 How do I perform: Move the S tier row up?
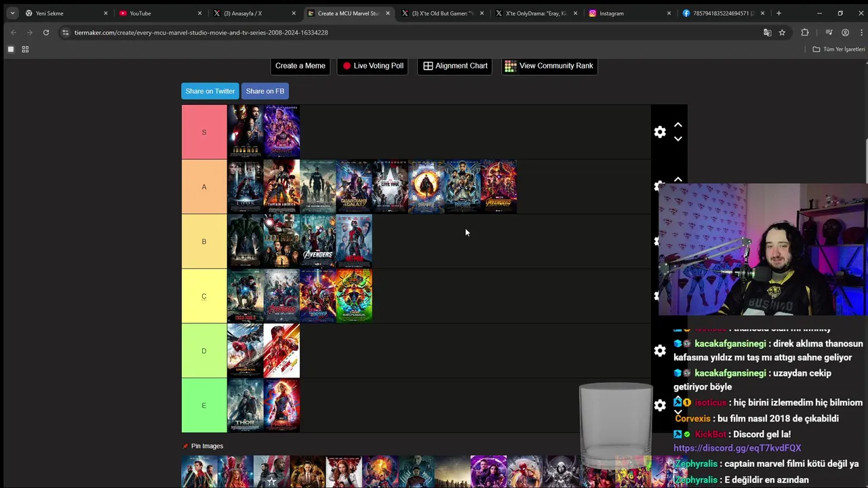click(677, 125)
